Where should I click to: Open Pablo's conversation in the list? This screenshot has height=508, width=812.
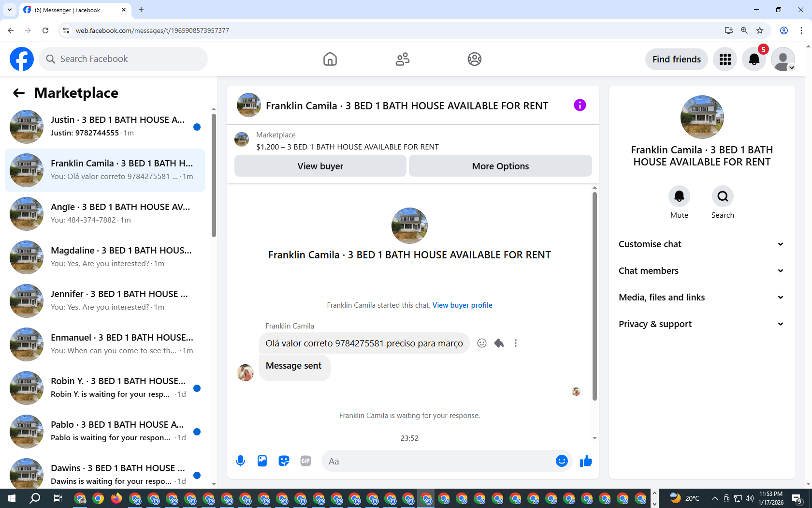(x=105, y=432)
